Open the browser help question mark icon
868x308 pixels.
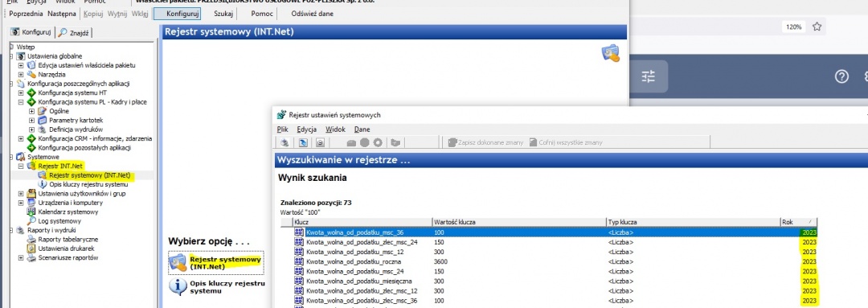[x=841, y=77]
